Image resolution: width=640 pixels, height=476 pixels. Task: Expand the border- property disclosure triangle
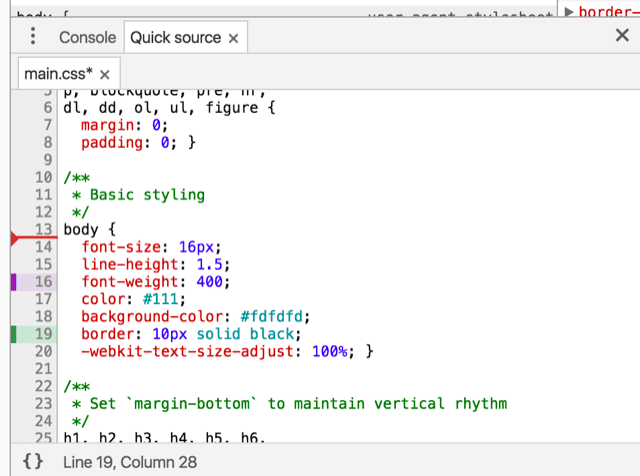(x=570, y=12)
